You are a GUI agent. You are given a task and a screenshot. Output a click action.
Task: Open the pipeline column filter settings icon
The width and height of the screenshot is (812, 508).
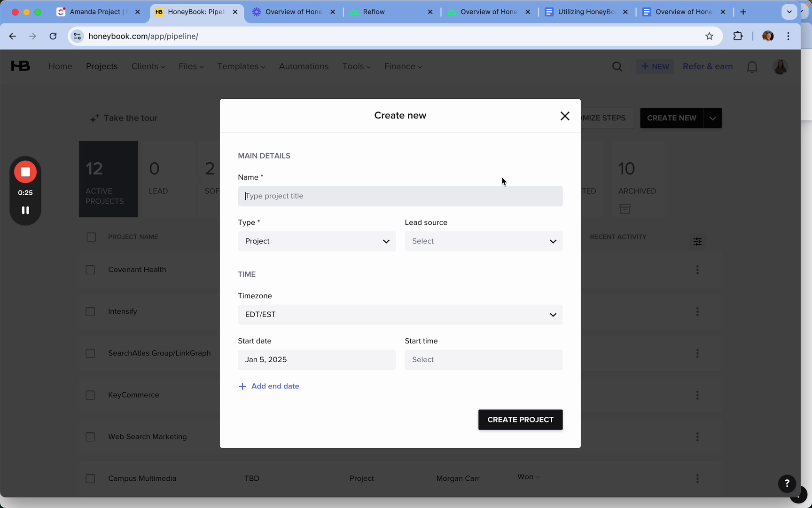pyautogui.click(x=697, y=241)
